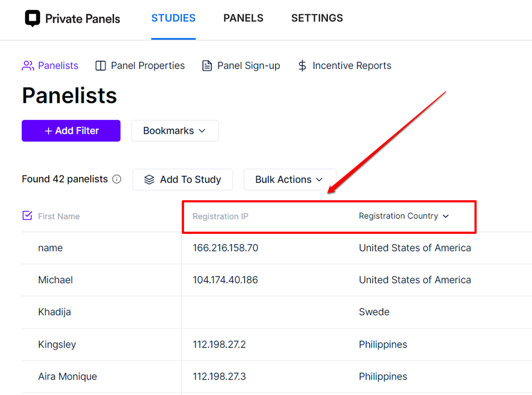Click IP address 112.198.27.2
The width and height of the screenshot is (532, 395).
[x=219, y=345]
